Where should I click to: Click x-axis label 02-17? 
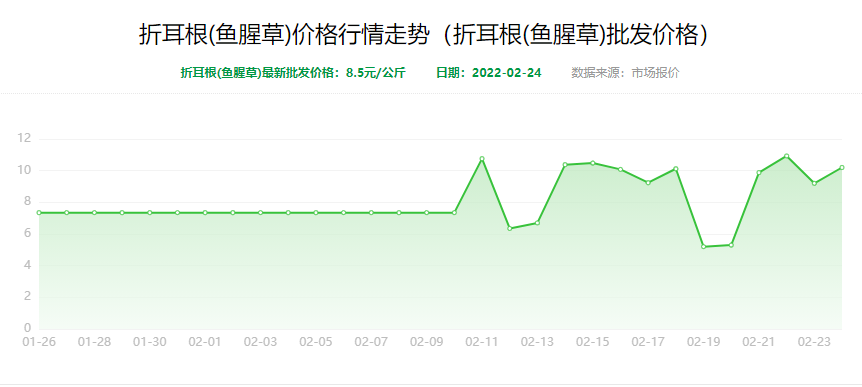(648, 342)
